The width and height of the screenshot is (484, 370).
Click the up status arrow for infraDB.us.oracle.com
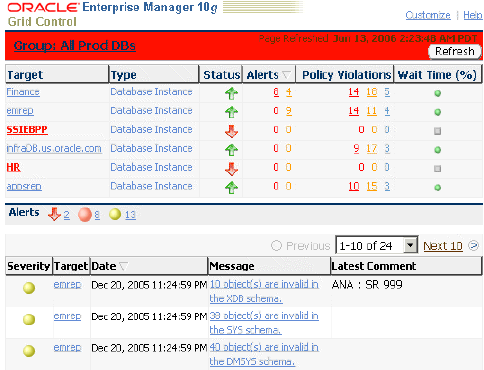click(231, 150)
